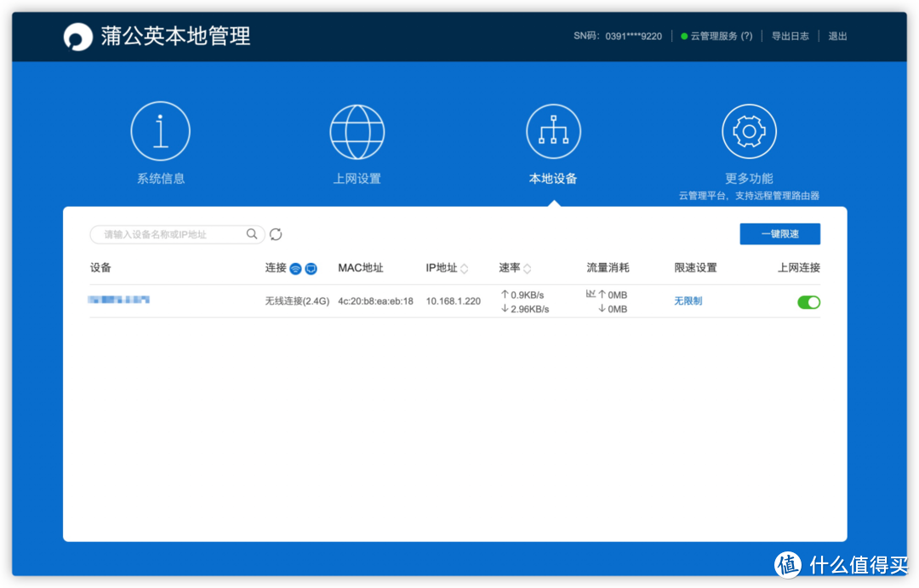The image size is (919, 588).
Task: Refresh the device list with the reload icon
Action: [276, 234]
